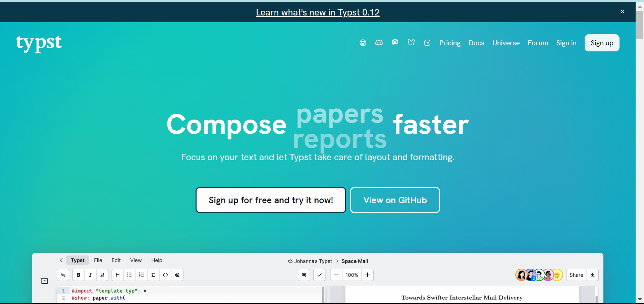Click the Johanna's Typst breadcrumb
The image size is (644, 304).
(x=310, y=261)
